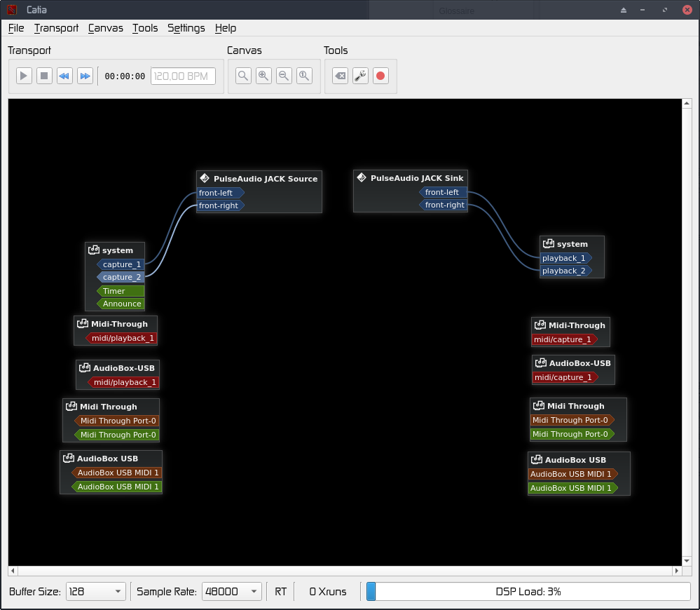Click the red record render button
This screenshot has width=700, height=610.
point(380,76)
